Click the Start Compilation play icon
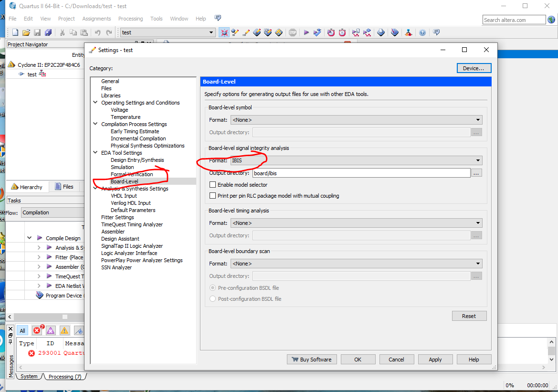558x392 pixels. [x=306, y=32]
